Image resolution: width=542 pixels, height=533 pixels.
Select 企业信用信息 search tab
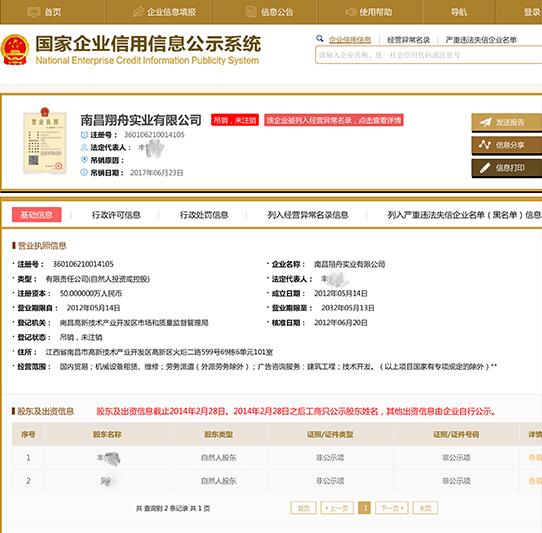(350, 40)
